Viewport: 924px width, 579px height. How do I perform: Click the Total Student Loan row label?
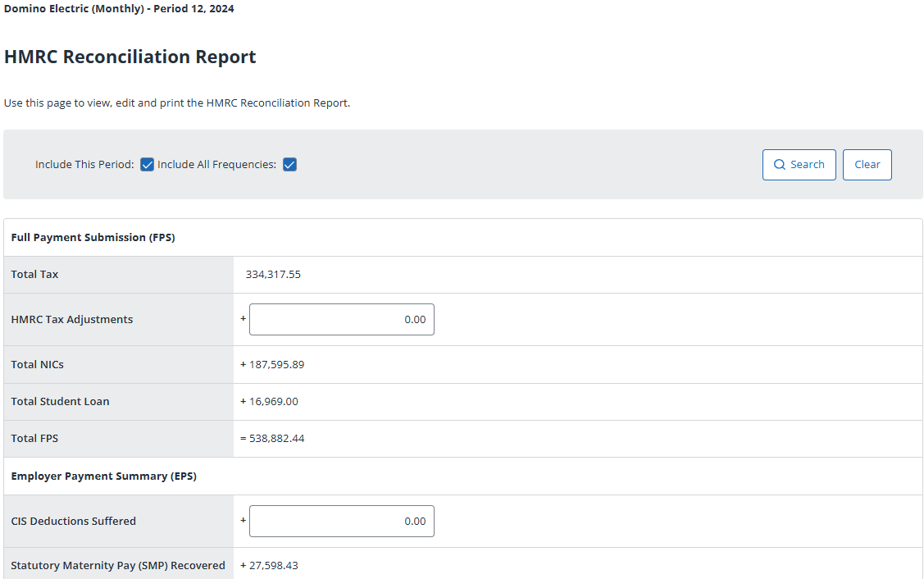pyautogui.click(x=60, y=402)
